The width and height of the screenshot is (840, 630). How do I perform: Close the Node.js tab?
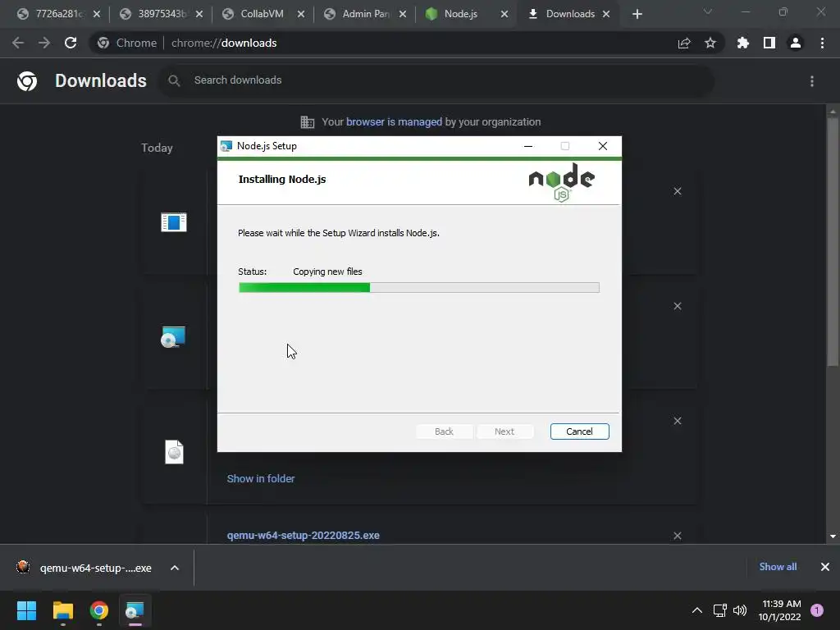504,15
